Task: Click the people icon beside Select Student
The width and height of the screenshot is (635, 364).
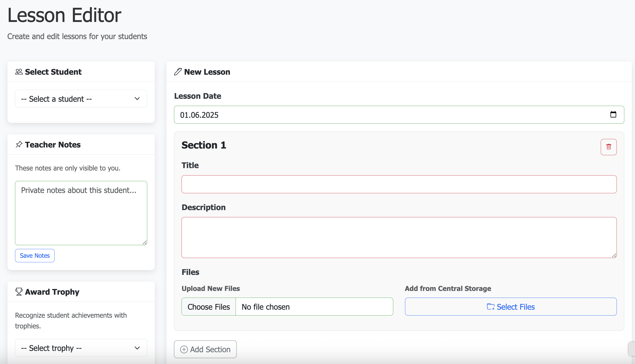Action: coord(19,72)
